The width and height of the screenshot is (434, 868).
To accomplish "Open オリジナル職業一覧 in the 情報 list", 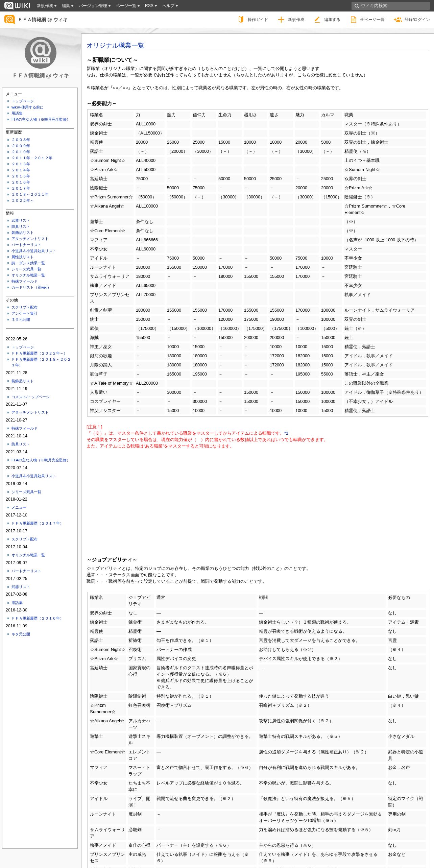I will click(x=28, y=275).
